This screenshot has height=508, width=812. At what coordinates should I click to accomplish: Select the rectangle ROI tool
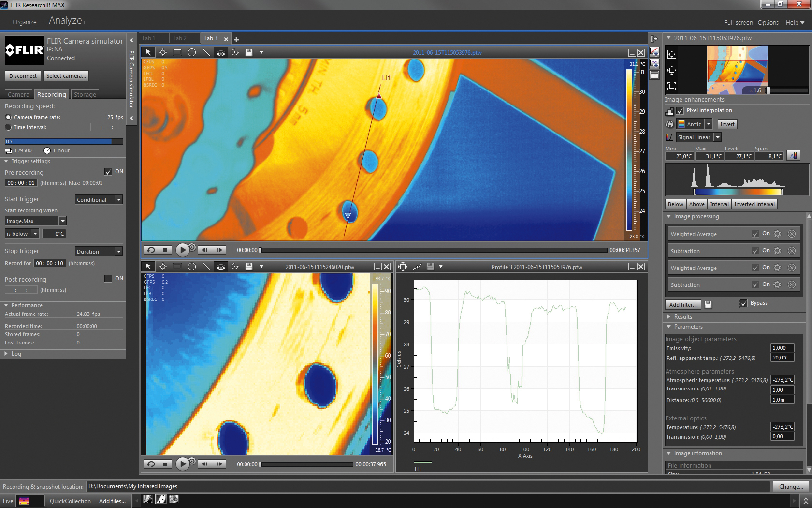[x=177, y=52]
